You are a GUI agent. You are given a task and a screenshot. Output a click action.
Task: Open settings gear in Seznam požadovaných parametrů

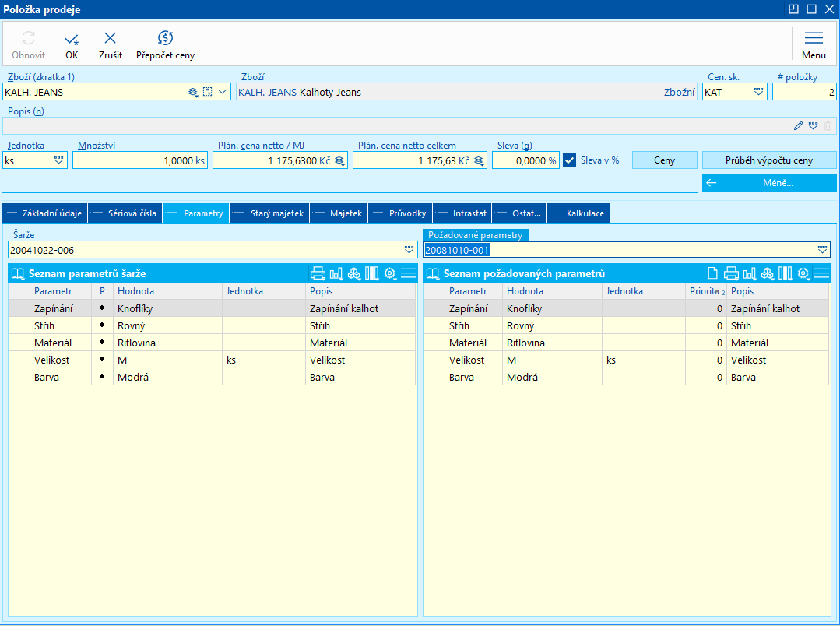[803, 273]
